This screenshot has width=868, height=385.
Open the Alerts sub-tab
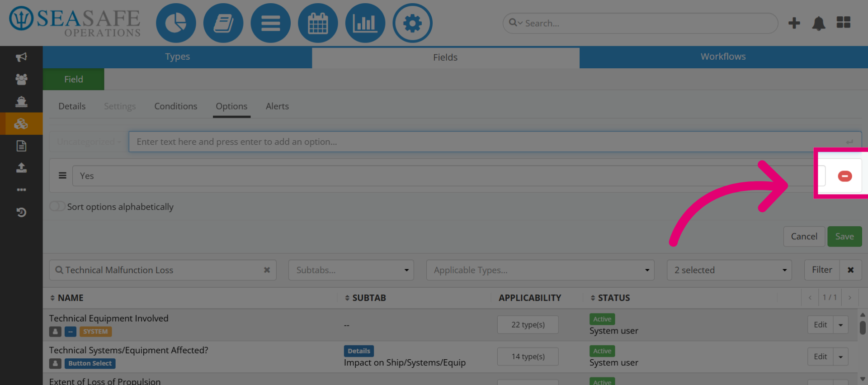(277, 106)
